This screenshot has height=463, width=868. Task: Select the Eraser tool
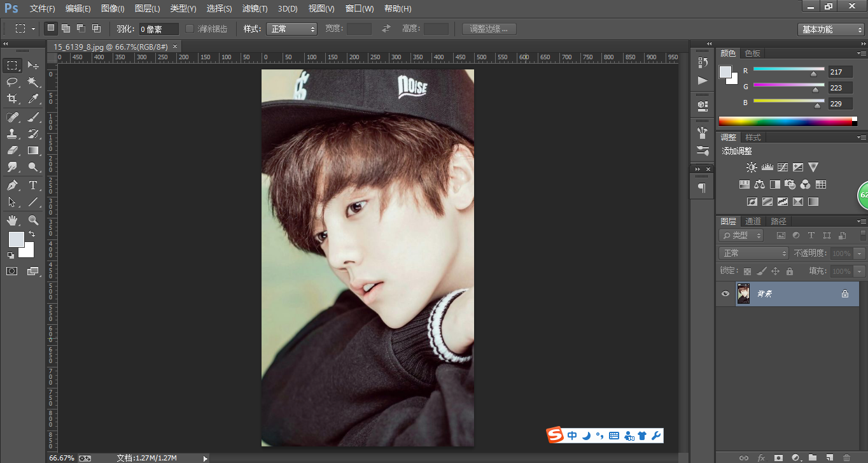pyautogui.click(x=12, y=150)
